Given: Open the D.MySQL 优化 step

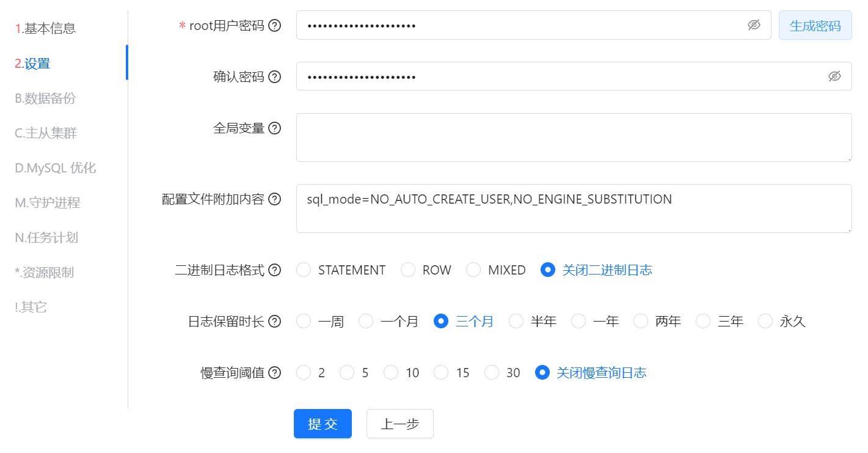Looking at the screenshot, I should coord(56,168).
